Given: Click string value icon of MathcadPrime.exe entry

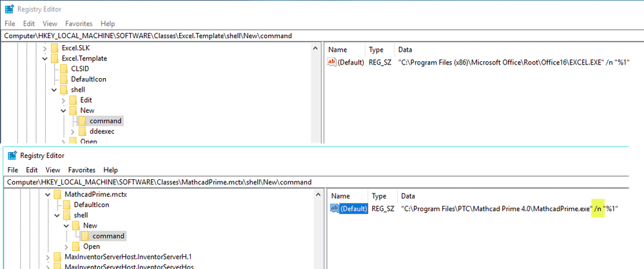Looking at the screenshot, I should 335,208.
